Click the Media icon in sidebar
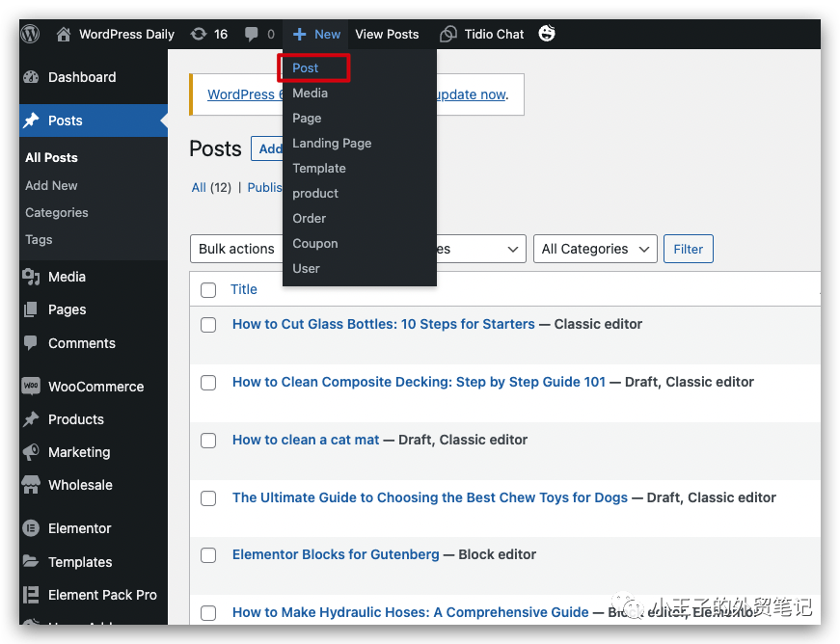 31,277
